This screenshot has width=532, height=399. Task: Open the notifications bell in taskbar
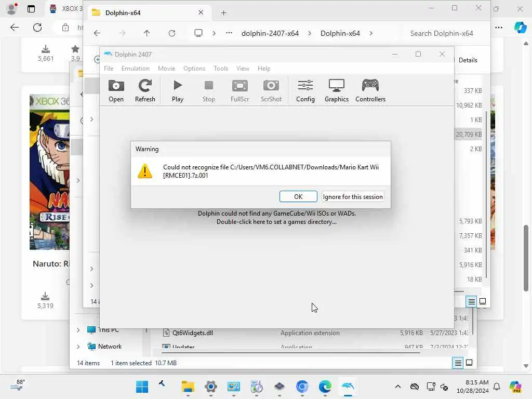point(497,387)
